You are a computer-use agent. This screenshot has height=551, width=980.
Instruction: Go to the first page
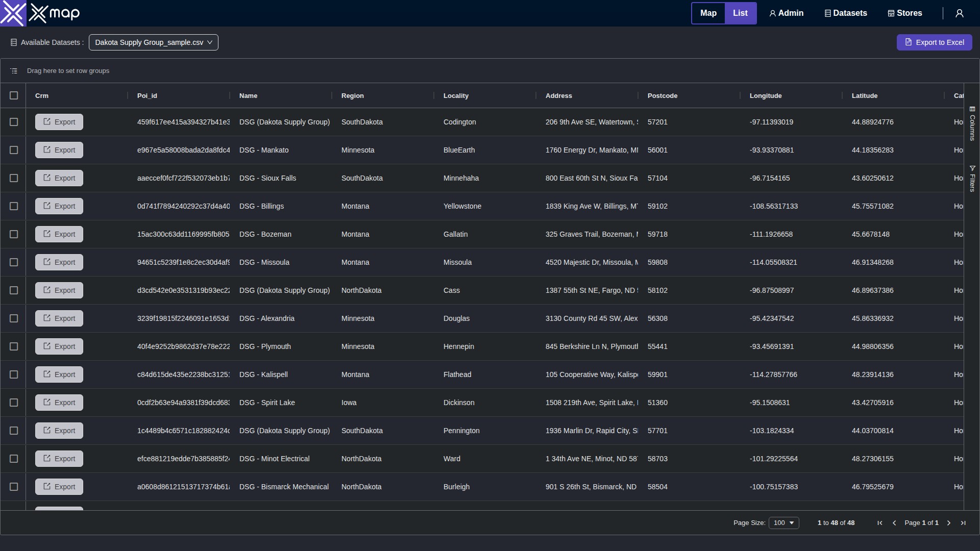point(880,523)
